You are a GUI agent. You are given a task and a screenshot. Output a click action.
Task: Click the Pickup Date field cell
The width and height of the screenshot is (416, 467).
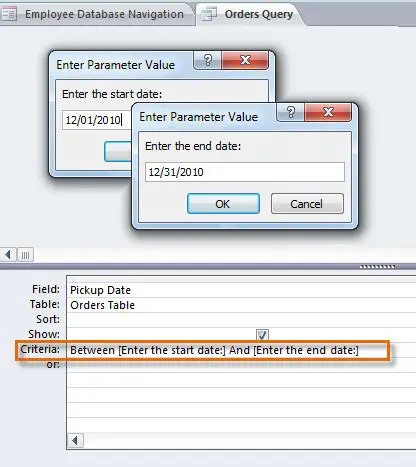point(241,290)
